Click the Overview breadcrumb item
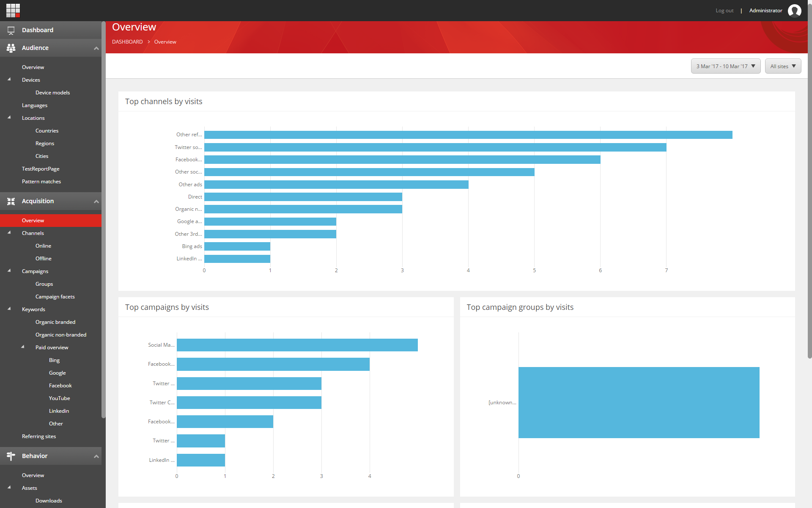This screenshot has height=508, width=812. (x=165, y=42)
